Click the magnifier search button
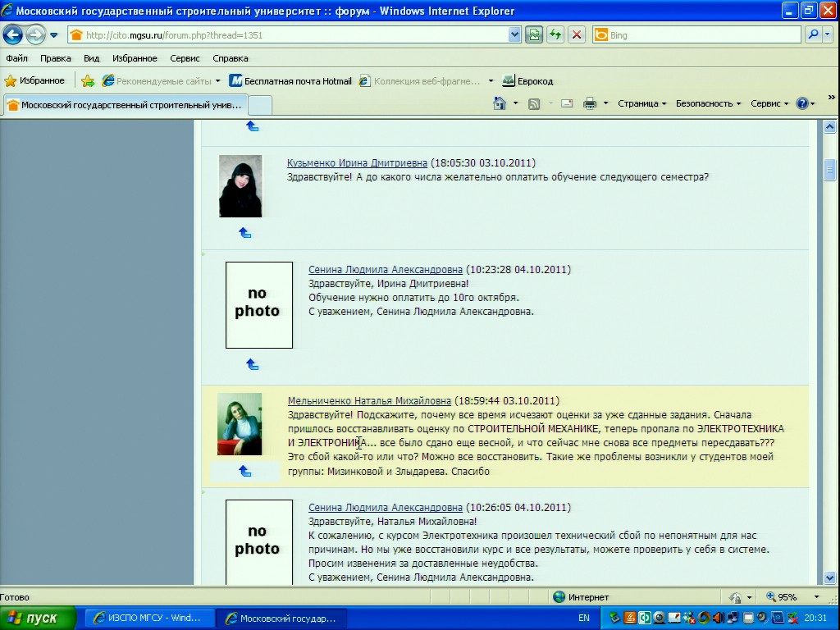The width and height of the screenshot is (840, 630). click(813, 35)
